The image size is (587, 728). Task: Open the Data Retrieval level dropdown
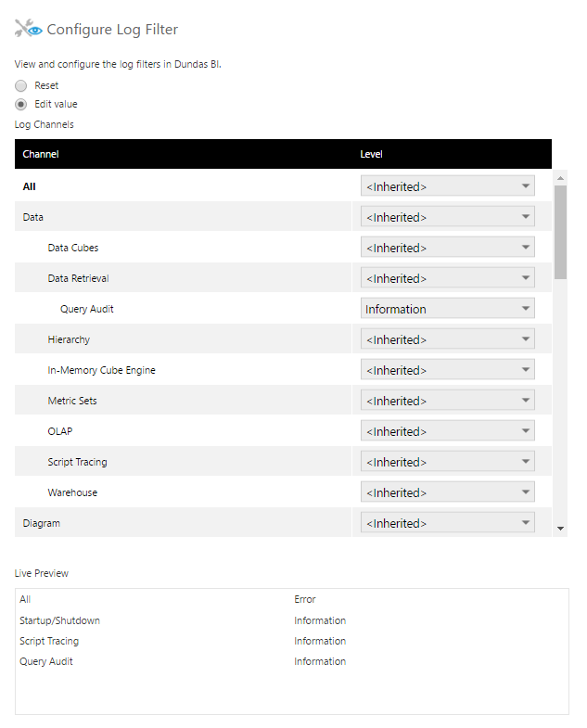[x=448, y=278]
